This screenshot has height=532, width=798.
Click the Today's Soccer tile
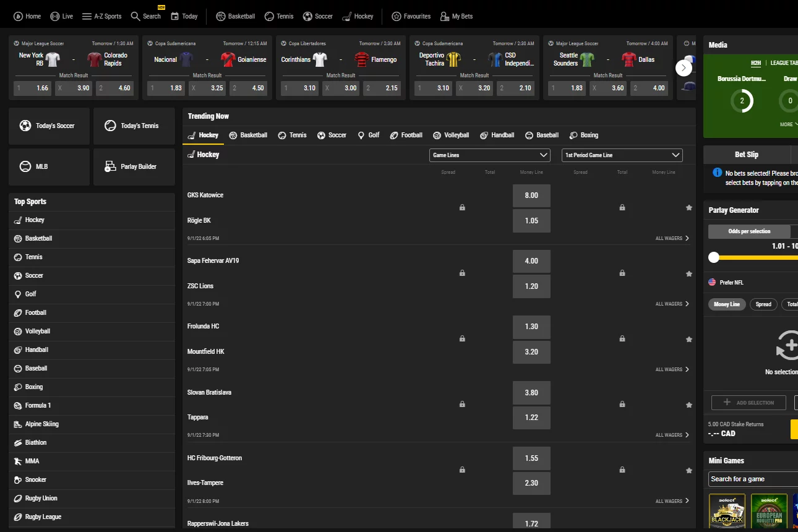tap(49, 126)
